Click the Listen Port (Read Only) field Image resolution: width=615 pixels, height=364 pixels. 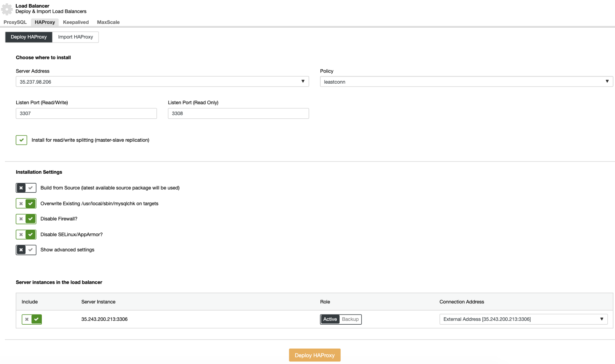click(x=238, y=113)
